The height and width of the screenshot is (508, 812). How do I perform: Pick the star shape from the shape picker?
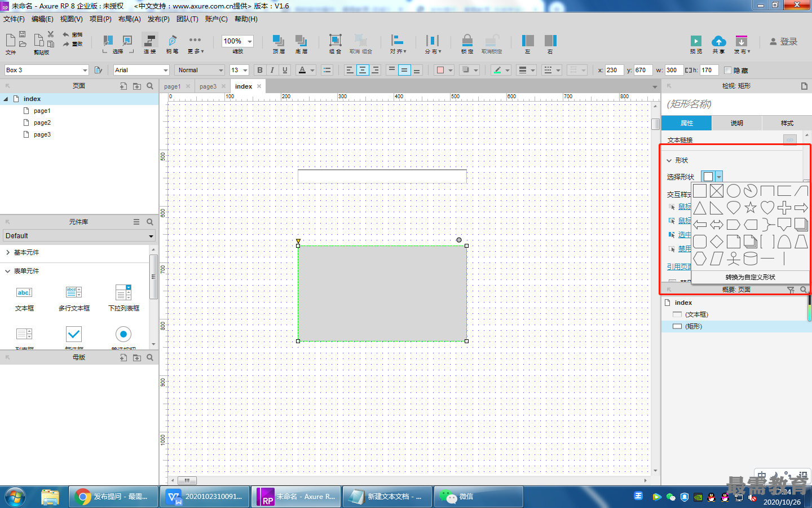point(751,208)
